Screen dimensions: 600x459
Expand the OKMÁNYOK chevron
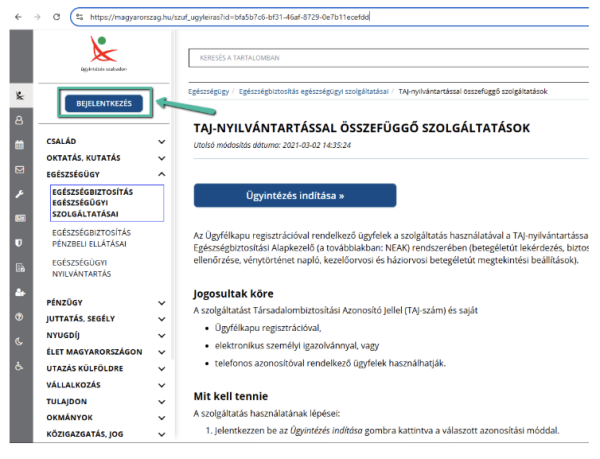(162, 418)
